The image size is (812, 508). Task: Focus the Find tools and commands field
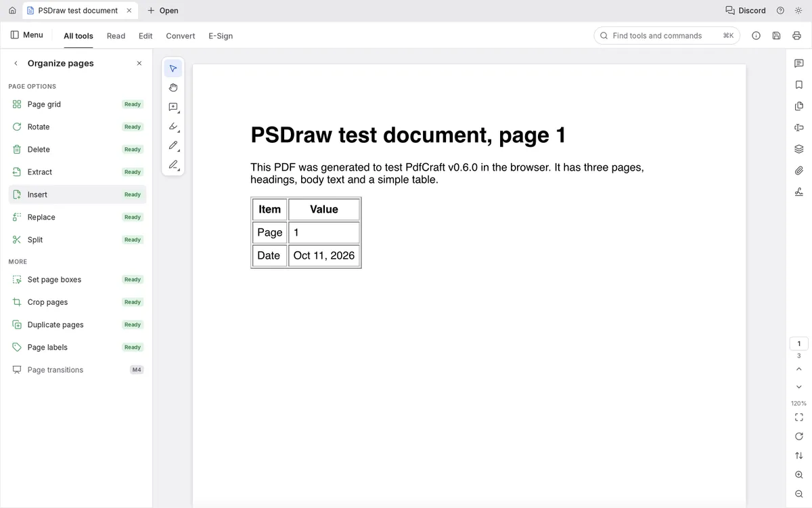[x=667, y=36]
